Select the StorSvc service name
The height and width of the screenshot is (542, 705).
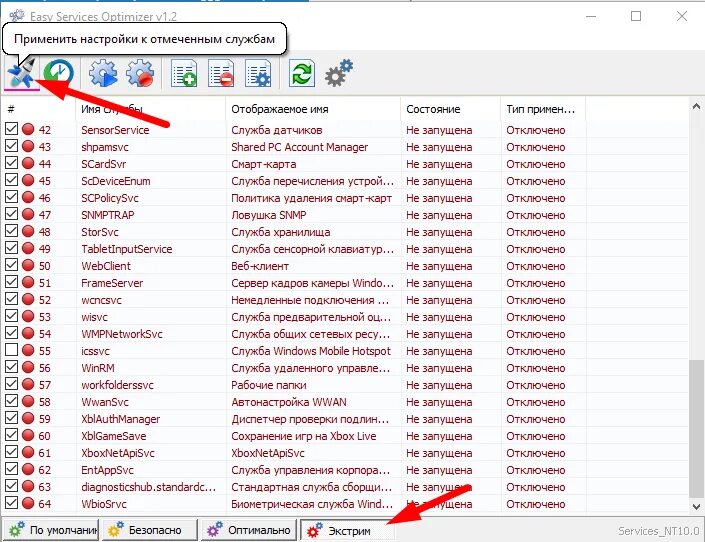click(x=100, y=232)
